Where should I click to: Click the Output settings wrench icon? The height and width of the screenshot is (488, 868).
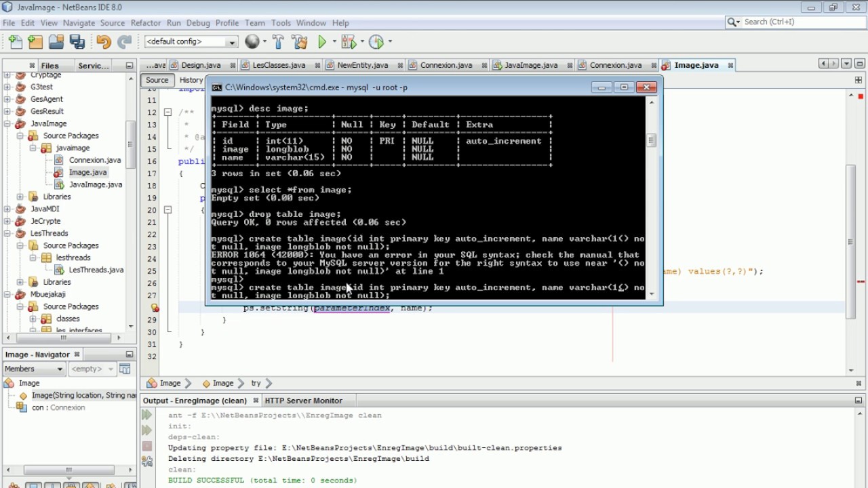(x=147, y=462)
